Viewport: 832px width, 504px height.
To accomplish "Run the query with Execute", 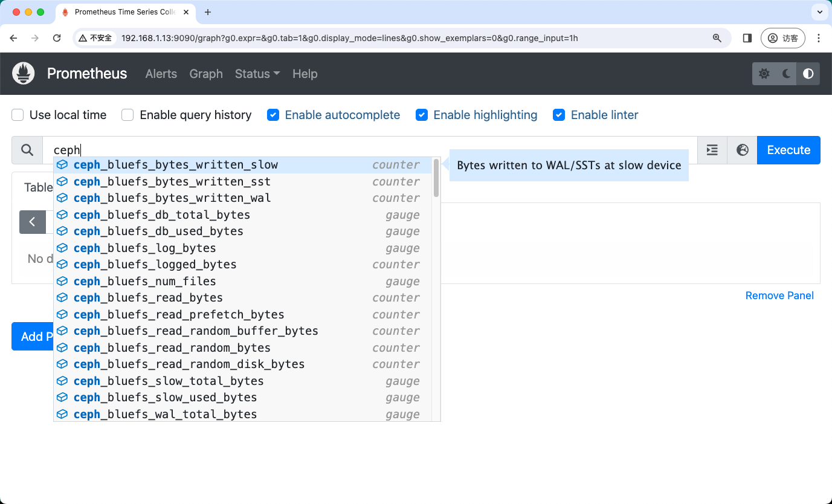I will pyautogui.click(x=788, y=150).
